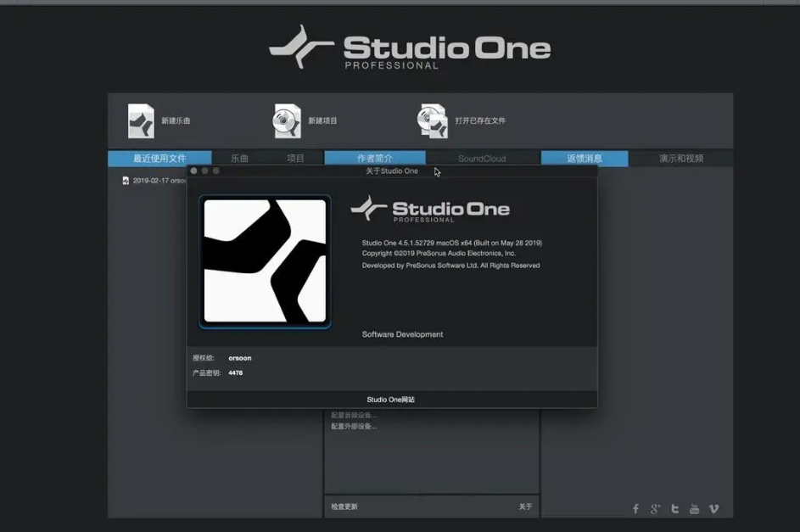
Task: Click the product key value 4478
Action: click(x=235, y=372)
